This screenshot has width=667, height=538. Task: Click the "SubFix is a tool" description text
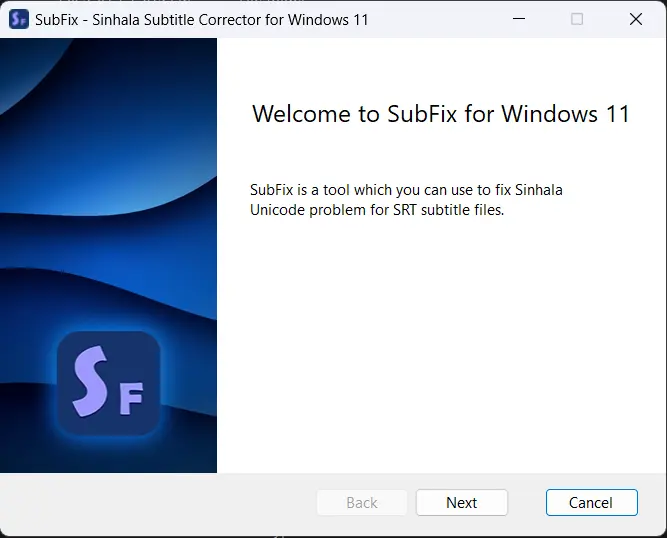coord(406,200)
